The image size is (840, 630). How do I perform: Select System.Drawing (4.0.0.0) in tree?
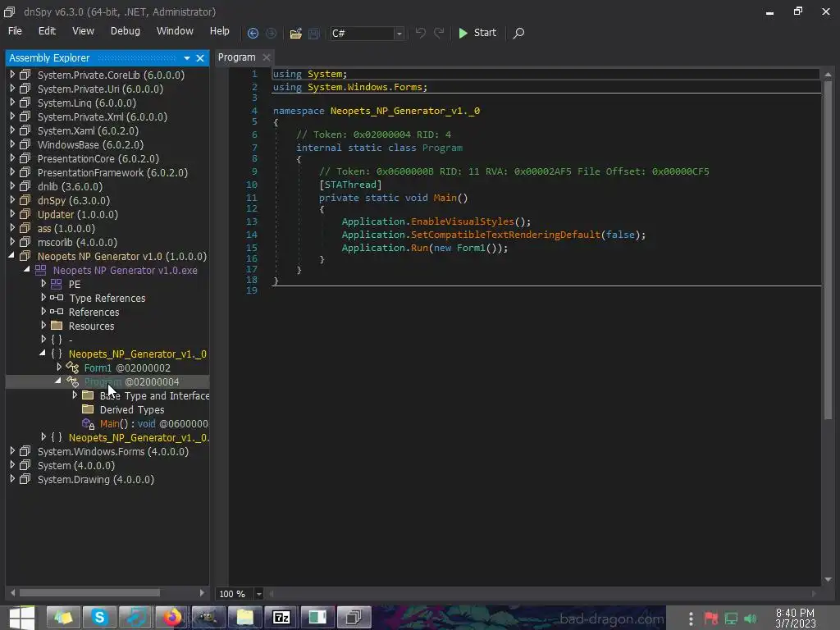click(x=96, y=479)
